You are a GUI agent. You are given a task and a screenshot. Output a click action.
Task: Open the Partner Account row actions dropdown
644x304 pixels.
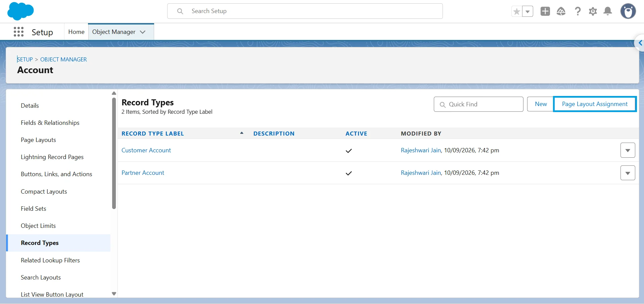[x=628, y=173]
